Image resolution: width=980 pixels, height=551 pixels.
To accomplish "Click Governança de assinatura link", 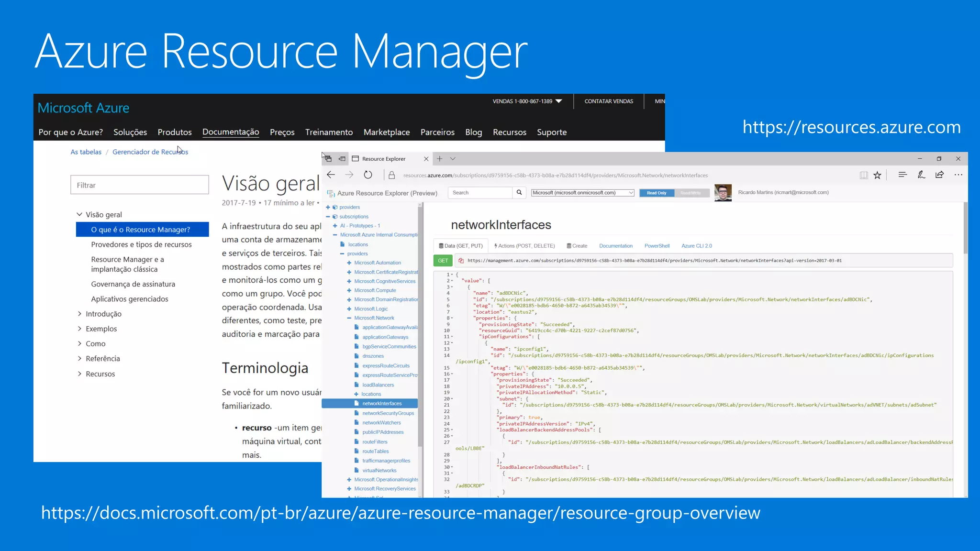I will 133,284.
